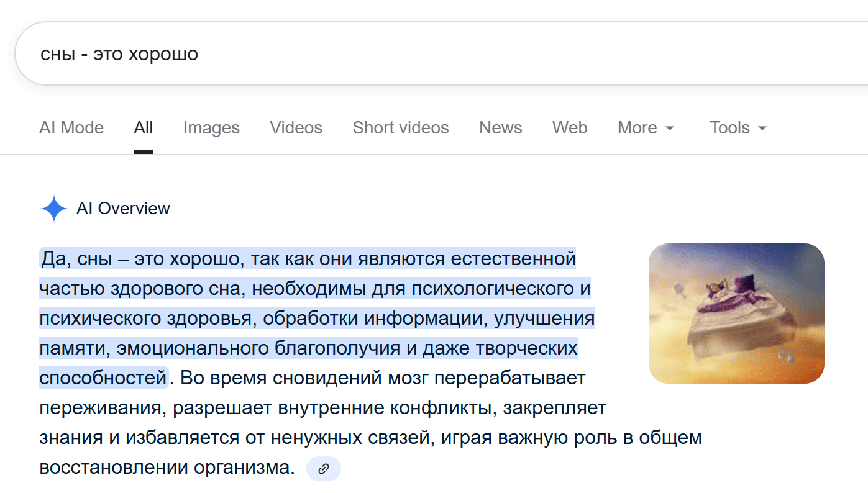Screen dimensions: 868x493
Task: Open the News tab
Action: (500, 128)
